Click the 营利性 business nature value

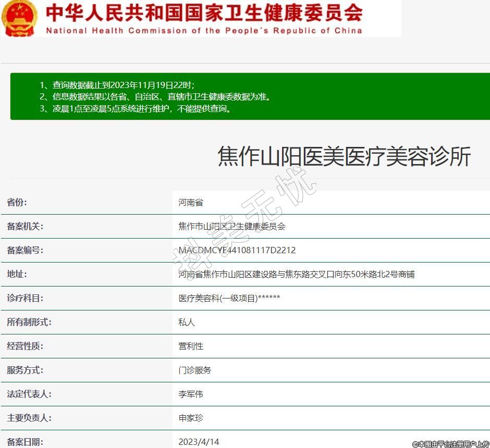pos(191,346)
